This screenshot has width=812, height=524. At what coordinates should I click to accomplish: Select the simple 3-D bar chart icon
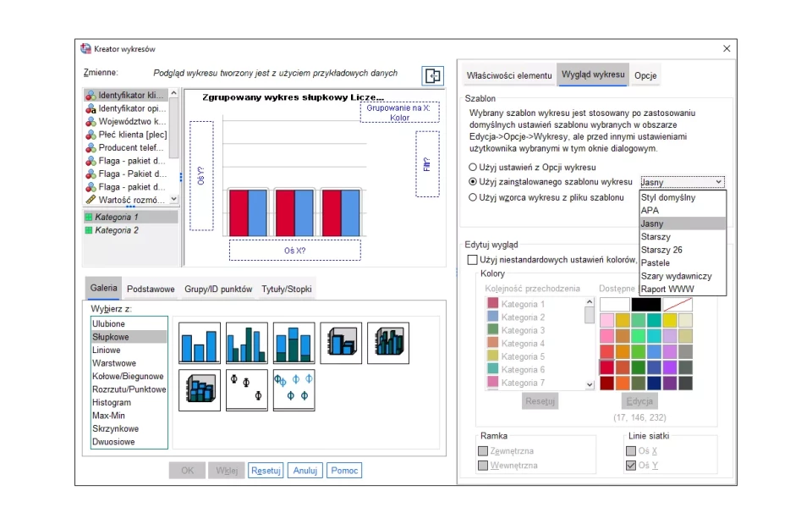pyautogui.click(x=341, y=343)
